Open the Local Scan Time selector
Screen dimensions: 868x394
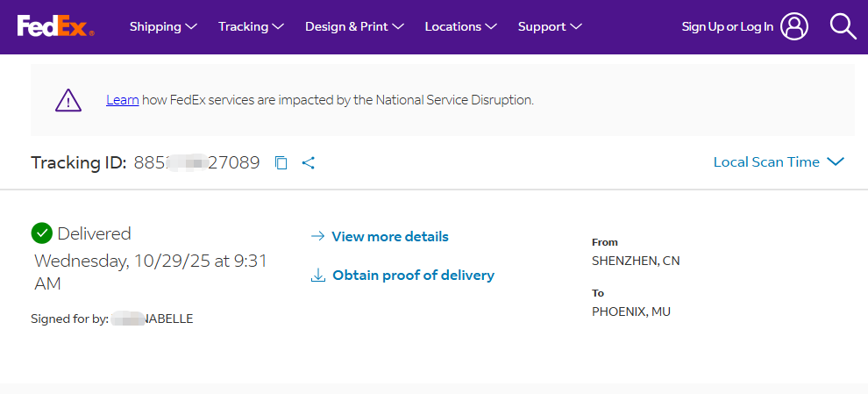[x=778, y=161]
